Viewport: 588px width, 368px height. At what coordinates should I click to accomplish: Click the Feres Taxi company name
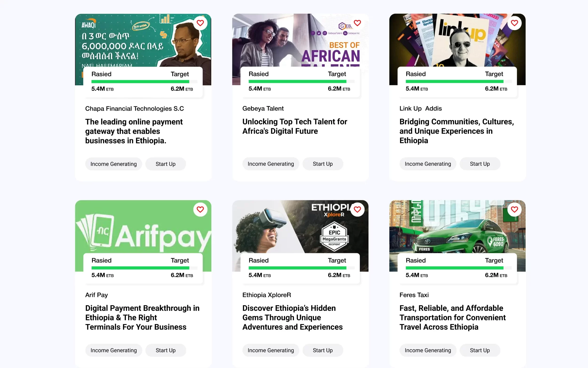pos(414,295)
